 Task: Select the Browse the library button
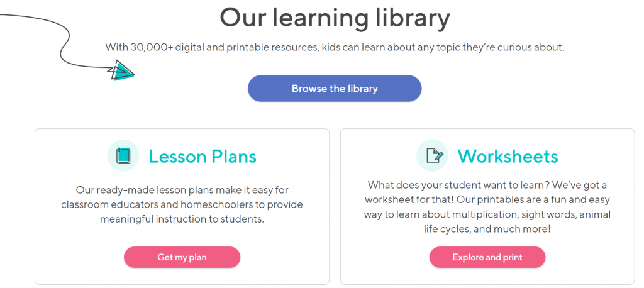pos(335,88)
